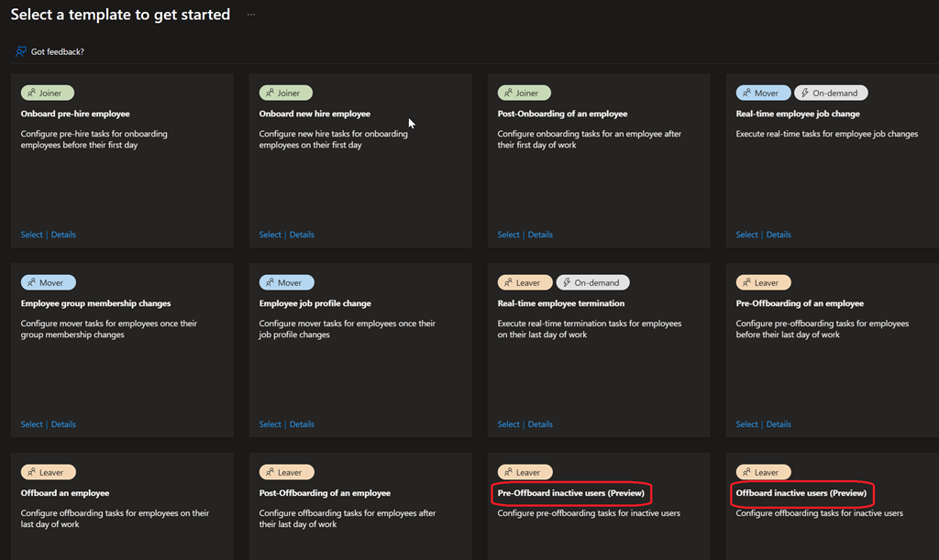Select the Onboard pre-hire employee template
The image size is (939, 560).
pyautogui.click(x=31, y=234)
